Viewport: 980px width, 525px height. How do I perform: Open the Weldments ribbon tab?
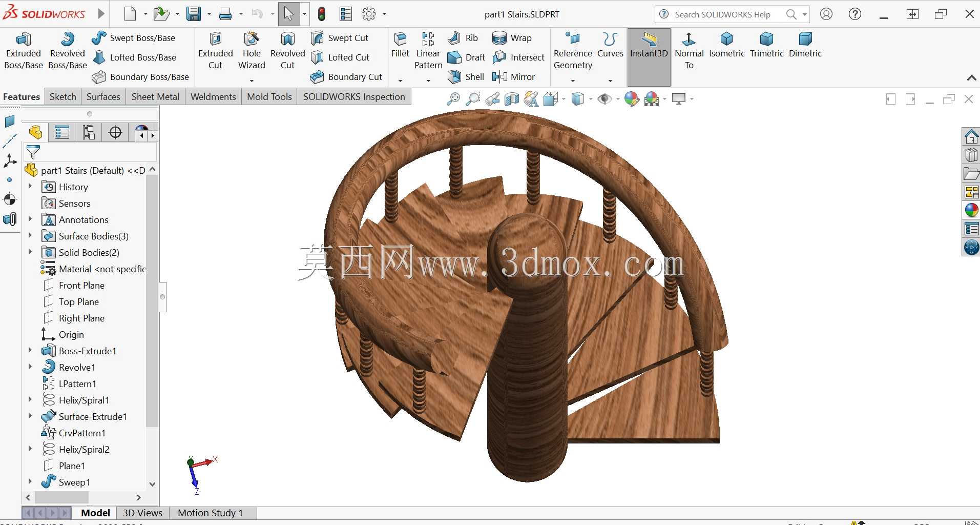(213, 97)
